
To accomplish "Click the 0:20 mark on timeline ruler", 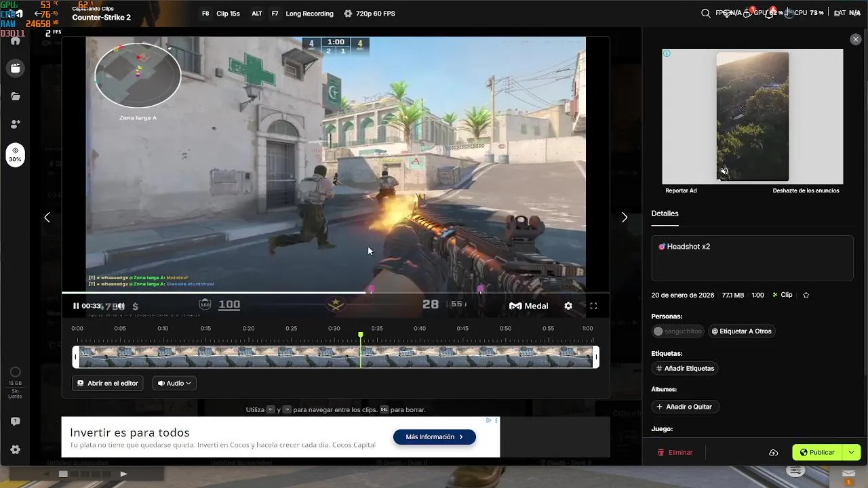I will coord(248,329).
